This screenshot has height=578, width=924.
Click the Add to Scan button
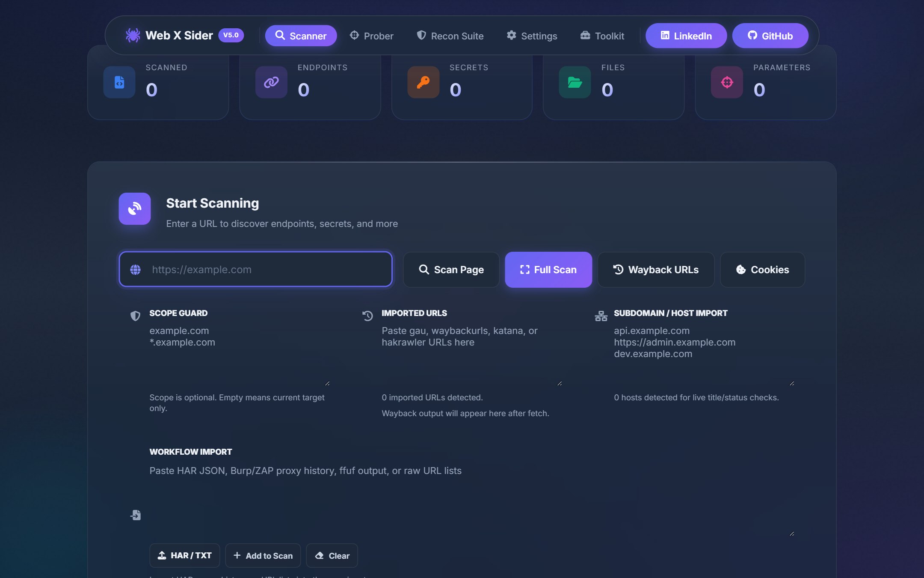point(263,556)
